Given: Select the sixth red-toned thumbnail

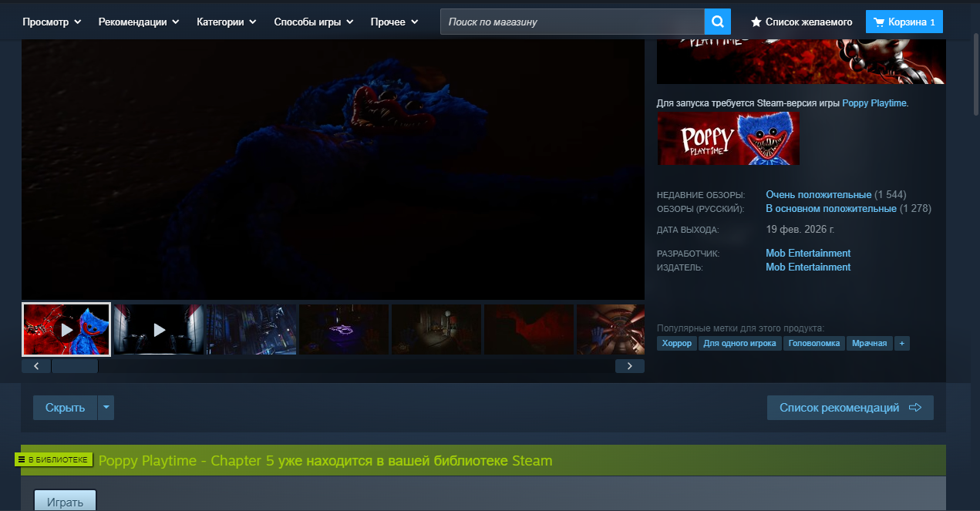Looking at the screenshot, I should [529, 329].
